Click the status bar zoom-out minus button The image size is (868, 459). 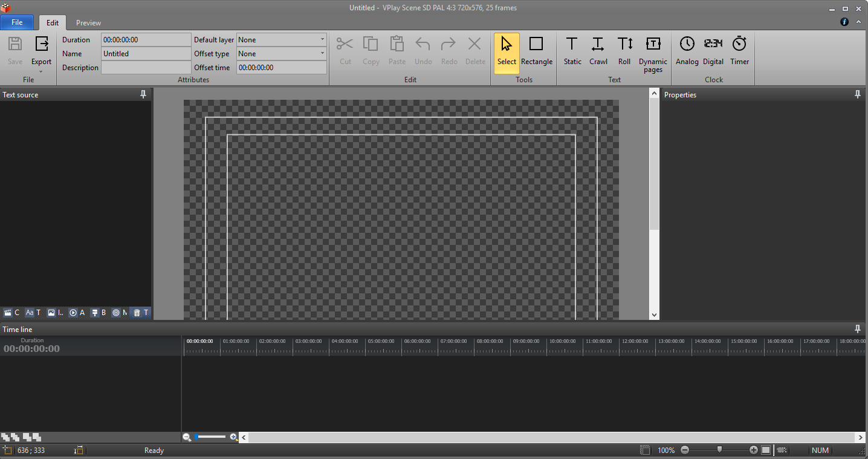tap(685, 450)
